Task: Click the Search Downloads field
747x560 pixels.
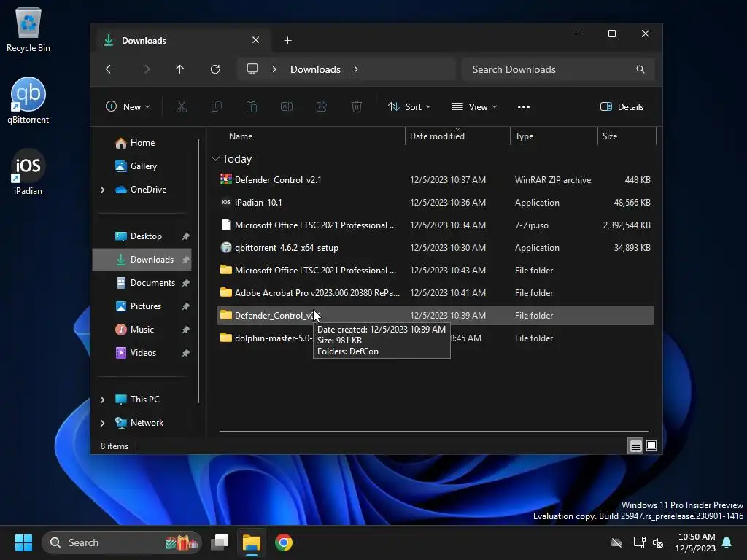Action: (557, 69)
